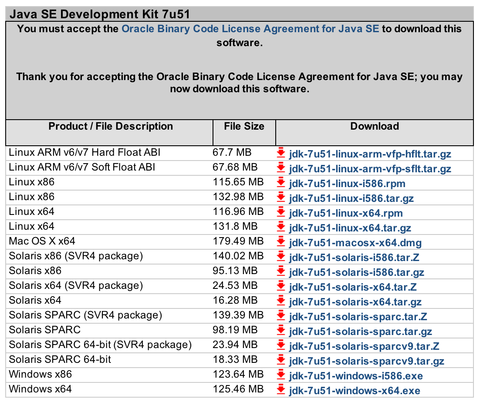The height and width of the screenshot is (402, 480).
Task: Click download icon beside jdk-7u51-windows-i586.exe
Action: (x=281, y=375)
